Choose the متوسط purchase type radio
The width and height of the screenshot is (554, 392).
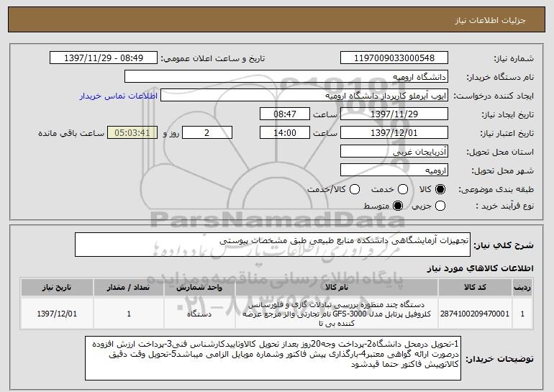click(398, 206)
